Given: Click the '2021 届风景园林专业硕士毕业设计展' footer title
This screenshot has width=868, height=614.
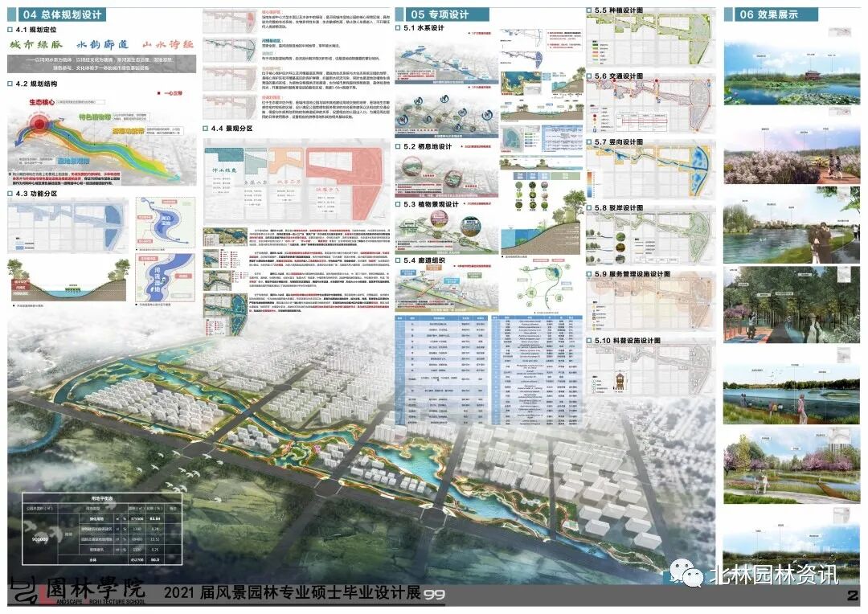Looking at the screenshot, I should click(293, 592).
